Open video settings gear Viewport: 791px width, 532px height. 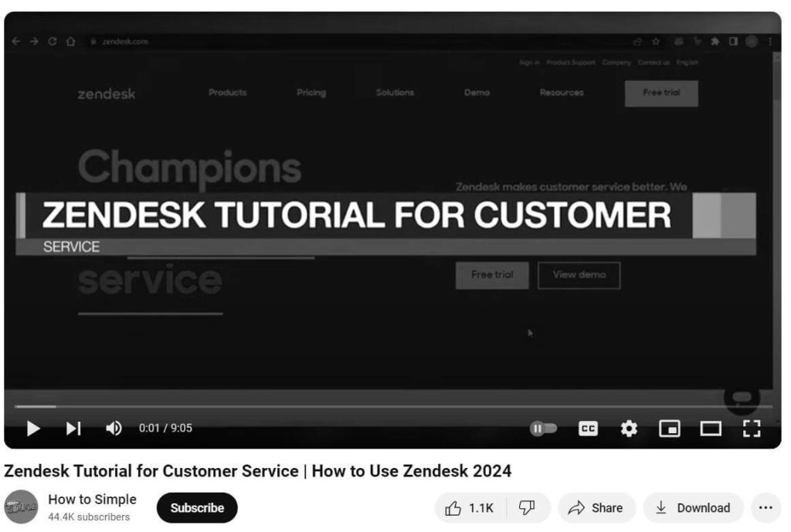click(x=629, y=429)
